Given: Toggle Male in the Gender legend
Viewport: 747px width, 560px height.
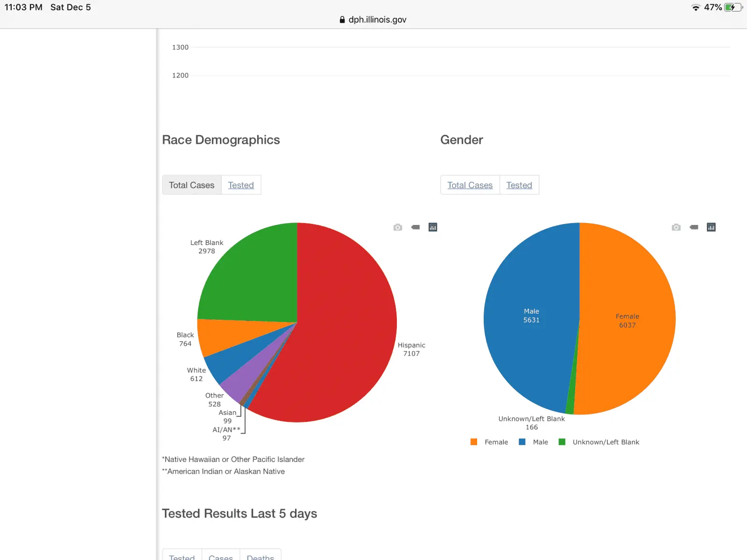Looking at the screenshot, I should pos(534,442).
